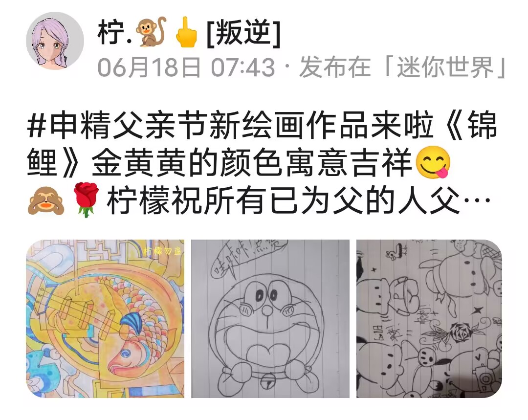Tap the middle finger emoji in the username
528x420 pixels.
coord(186,32)
